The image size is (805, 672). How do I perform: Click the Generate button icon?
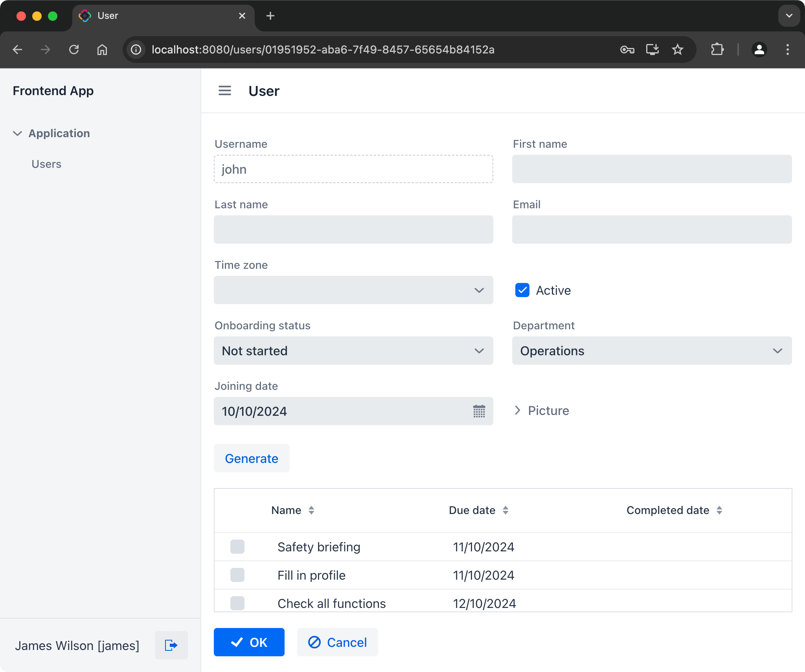[252, 458]
